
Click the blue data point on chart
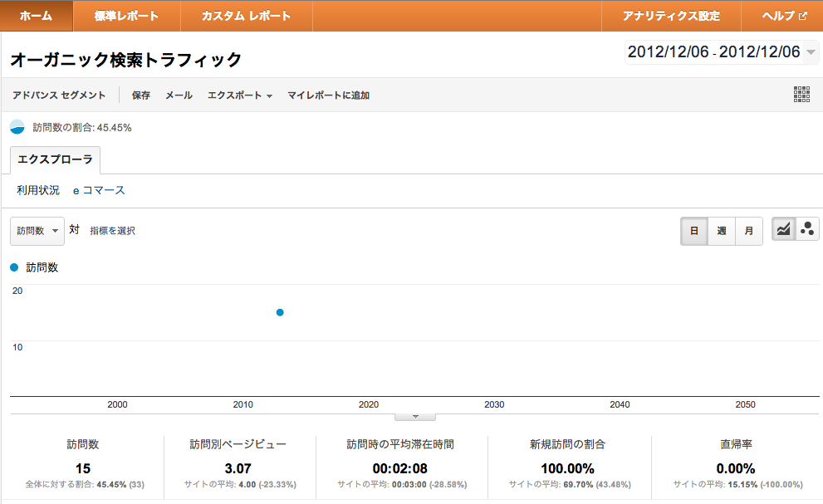280,312
